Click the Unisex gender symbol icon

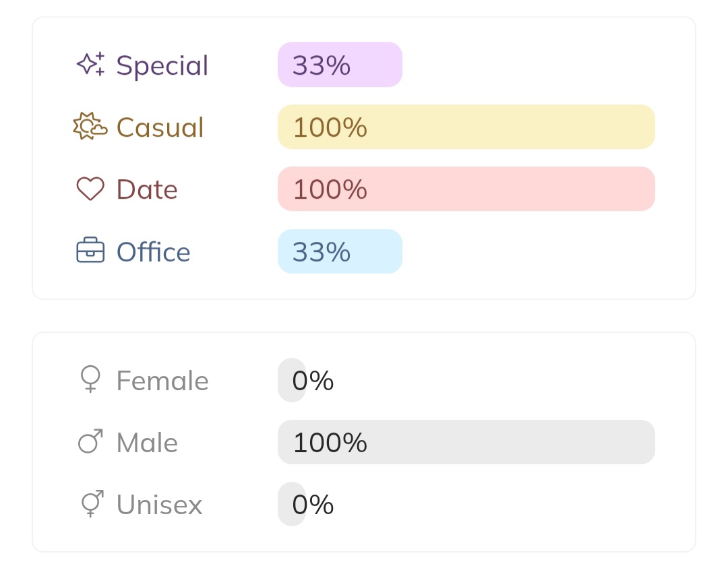[90, 504]
